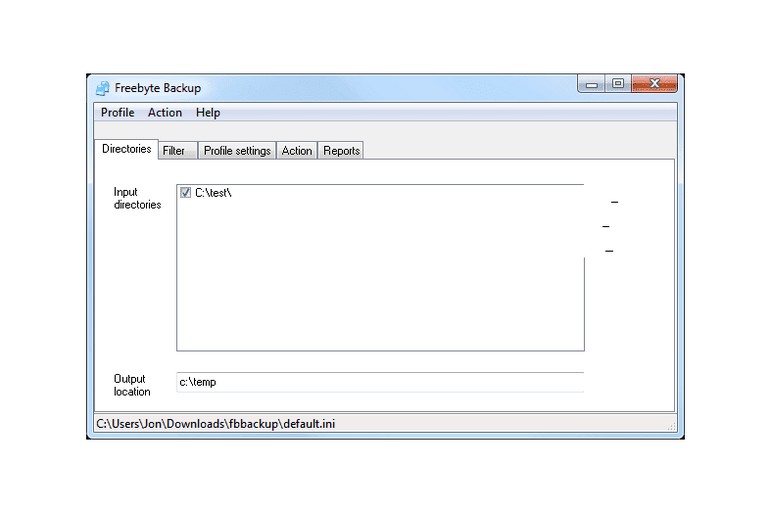Image resolution: width=770 pixels, height=513 pixels.
Task: Select the C:\test\ directory entry text
Action: (x=213, y=192)
